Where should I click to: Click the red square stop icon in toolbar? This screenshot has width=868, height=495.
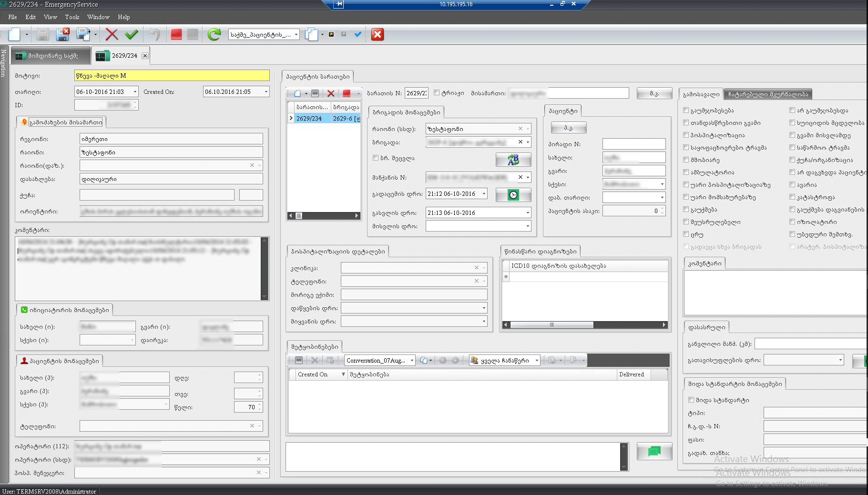point(176,34)
